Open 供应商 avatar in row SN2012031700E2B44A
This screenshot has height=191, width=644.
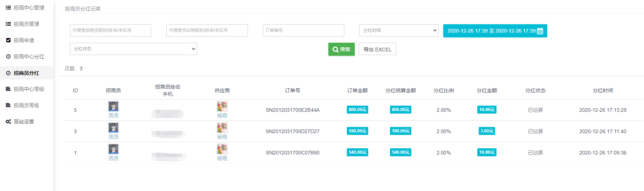pos(222,106)
